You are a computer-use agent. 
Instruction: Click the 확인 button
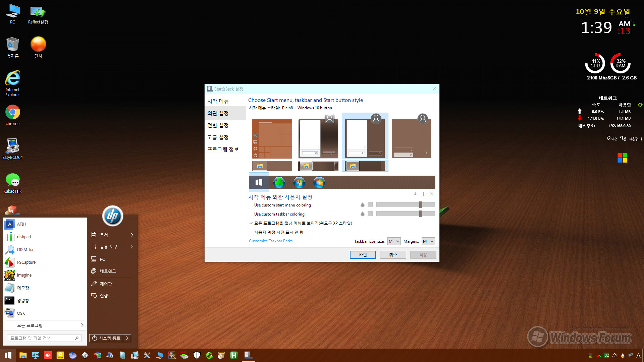(363, 255)
